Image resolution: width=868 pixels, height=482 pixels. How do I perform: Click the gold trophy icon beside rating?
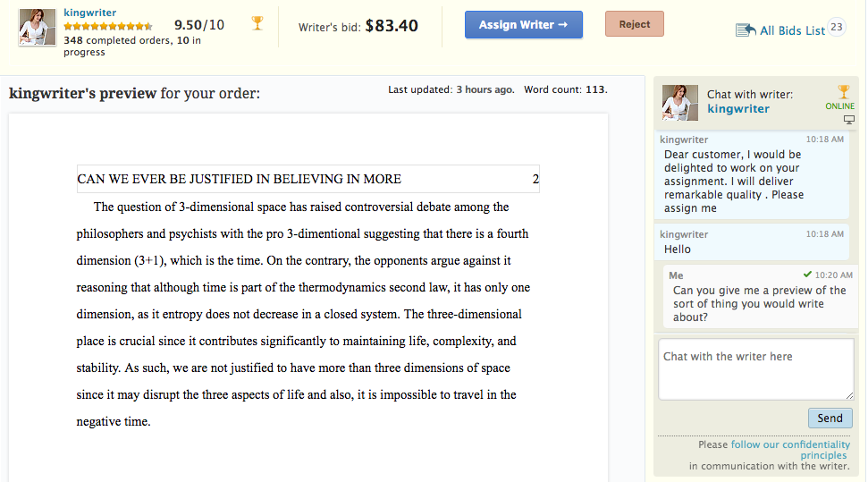257,23
